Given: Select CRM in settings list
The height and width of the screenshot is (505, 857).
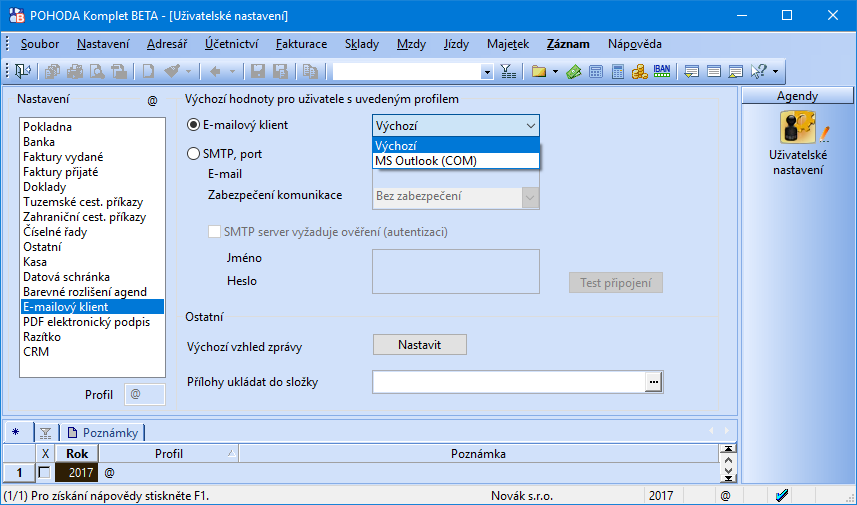Looking at the screenshot, I should (92, 352).
